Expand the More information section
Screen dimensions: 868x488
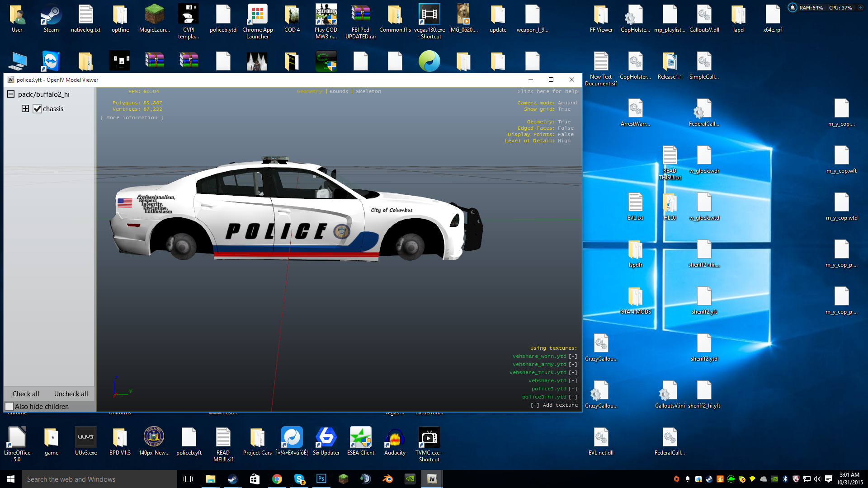(x=132, y=117)
